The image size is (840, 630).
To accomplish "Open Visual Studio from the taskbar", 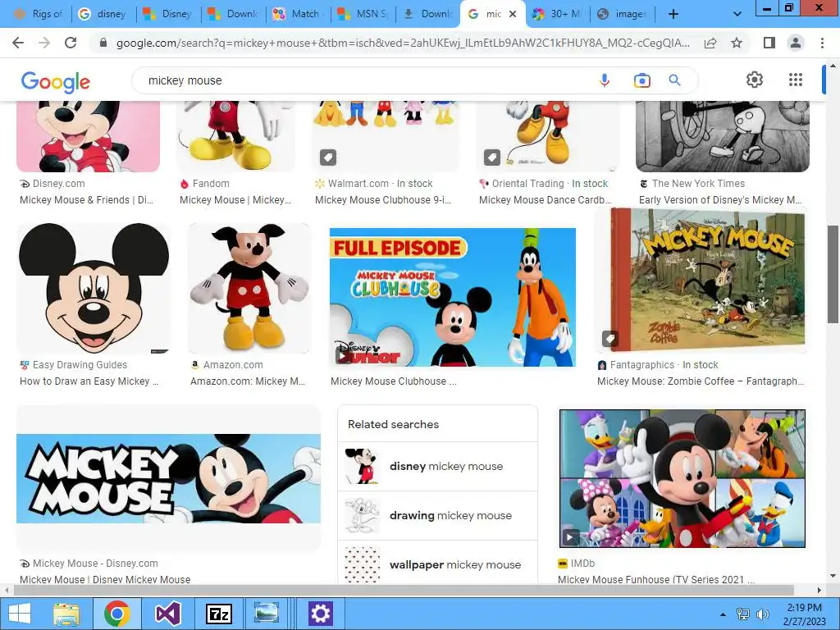I will (x=168, y=614).
